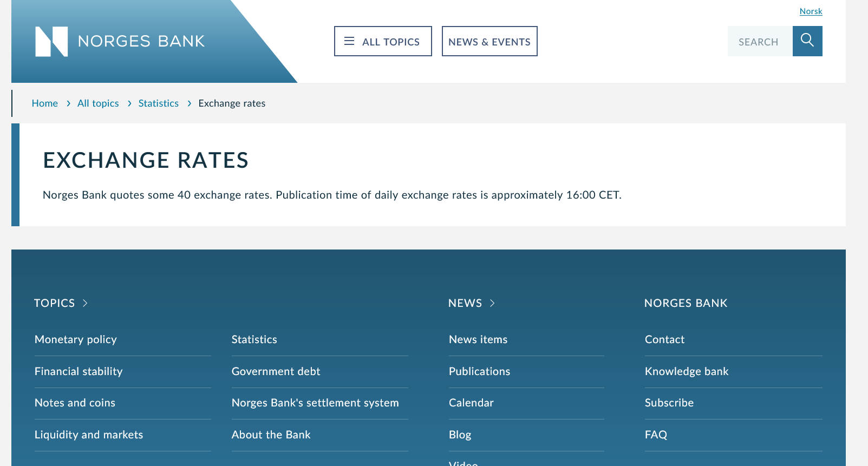Expand the News footer heading arrow
The height and width of the screenshot is (466, 868).
pyautogui.click(x=492, y=303)
